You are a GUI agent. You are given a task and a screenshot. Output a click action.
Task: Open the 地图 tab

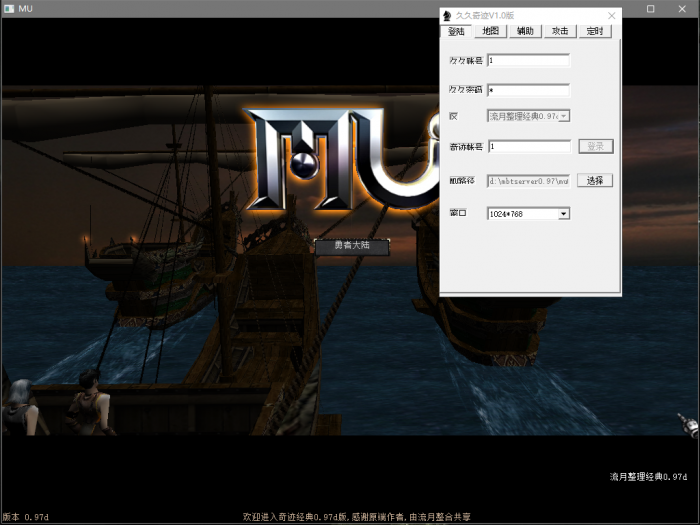coord(490,31)
